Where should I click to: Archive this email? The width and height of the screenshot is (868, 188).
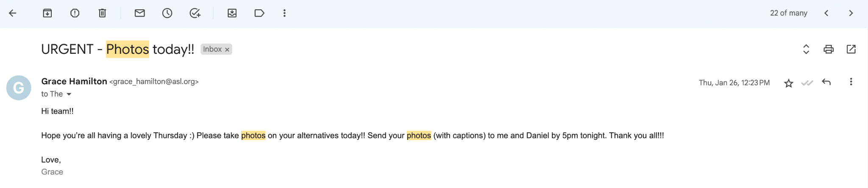(47, 13)
